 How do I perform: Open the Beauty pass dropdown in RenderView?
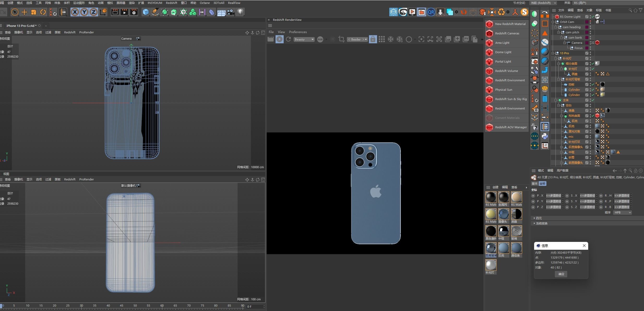coord(304,39)
